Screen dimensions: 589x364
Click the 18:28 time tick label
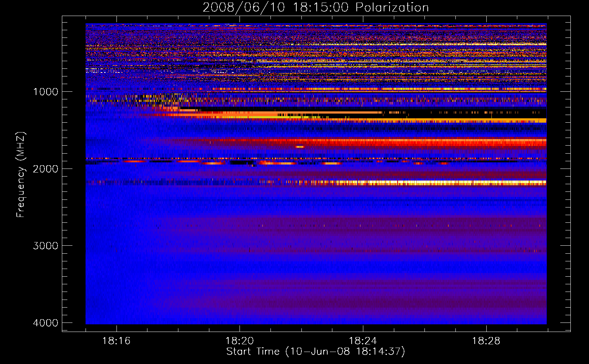coord(486,341)
